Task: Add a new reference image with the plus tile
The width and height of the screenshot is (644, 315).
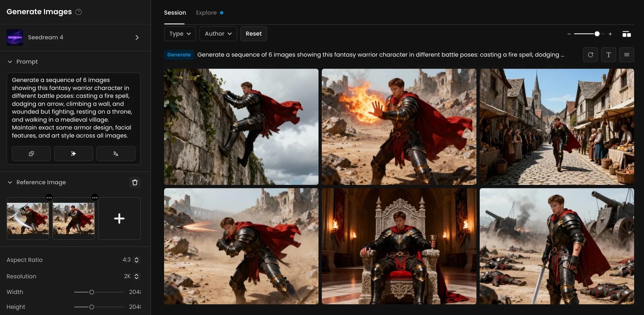Action: pyautogui.click(x=119, y=218)
